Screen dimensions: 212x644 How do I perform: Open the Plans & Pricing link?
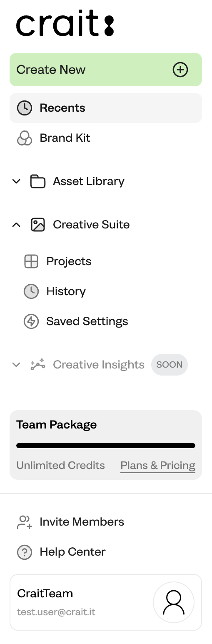158,465
